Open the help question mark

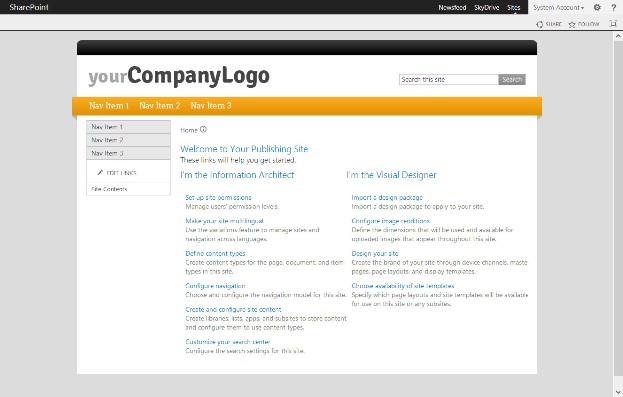tap(613, 7)
